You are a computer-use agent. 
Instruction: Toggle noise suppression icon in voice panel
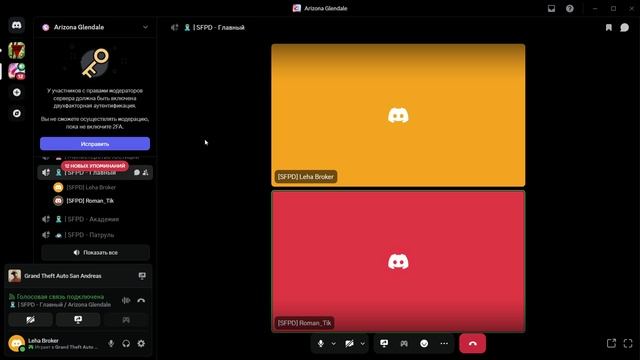(x=126, y=300)
